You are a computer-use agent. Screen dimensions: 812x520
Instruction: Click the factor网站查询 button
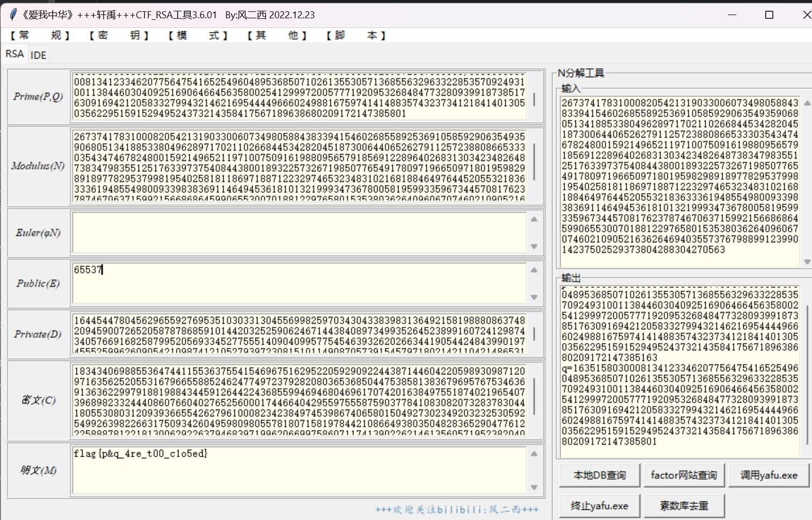coord(684,475)
